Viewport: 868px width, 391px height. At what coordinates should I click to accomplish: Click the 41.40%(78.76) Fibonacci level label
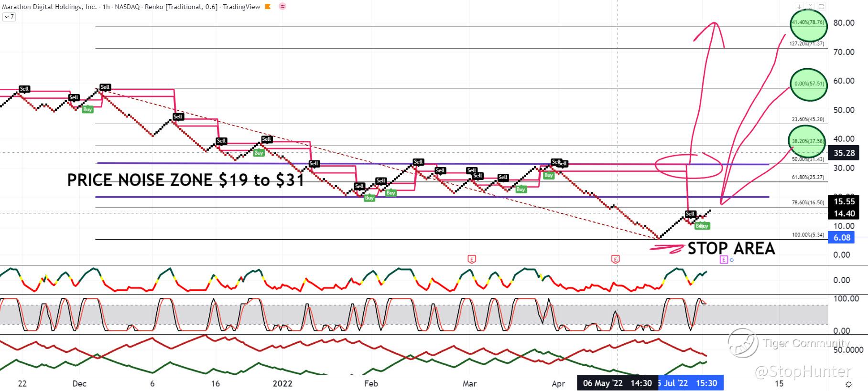click(808, 22)
